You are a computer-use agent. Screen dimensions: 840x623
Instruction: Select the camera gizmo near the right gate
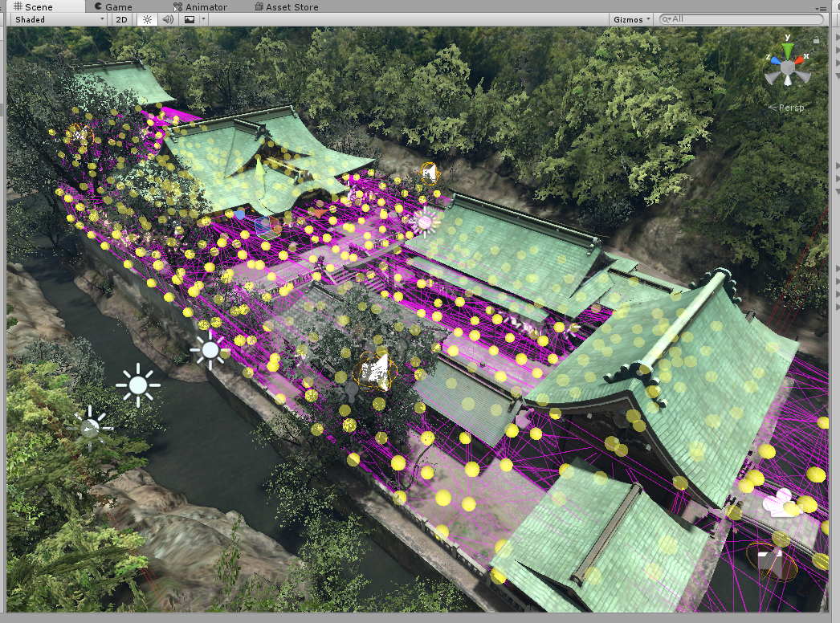[x=781, y=503]
